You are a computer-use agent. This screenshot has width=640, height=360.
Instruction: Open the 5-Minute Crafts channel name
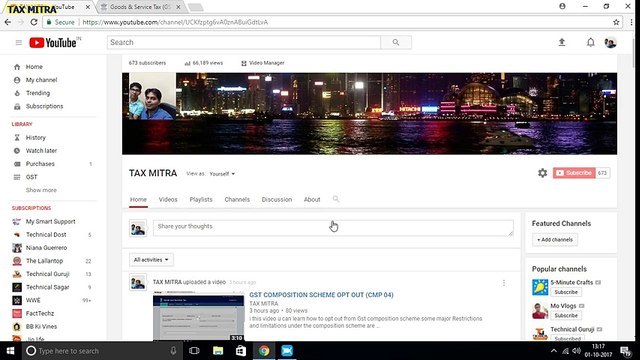click(x=571, y=282)
